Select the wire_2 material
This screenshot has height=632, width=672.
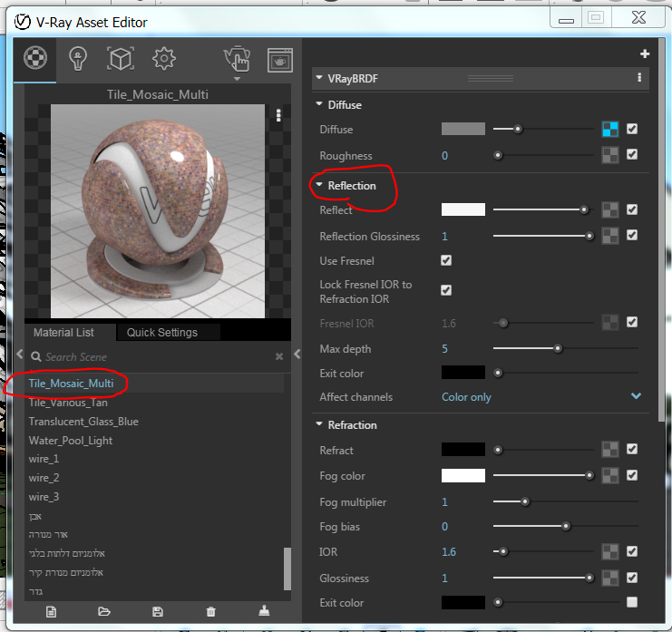pos(44,478)
